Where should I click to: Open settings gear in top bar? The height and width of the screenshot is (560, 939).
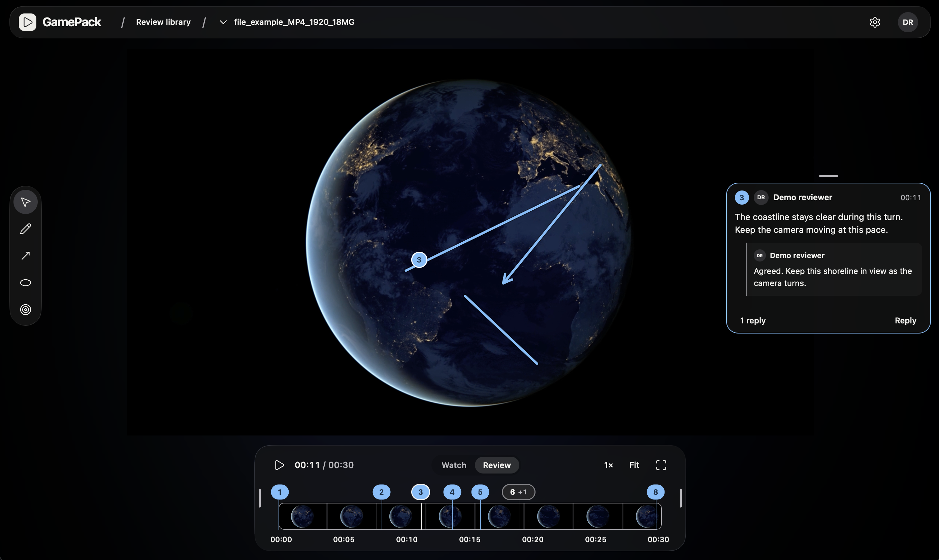[x=875, y=22]
